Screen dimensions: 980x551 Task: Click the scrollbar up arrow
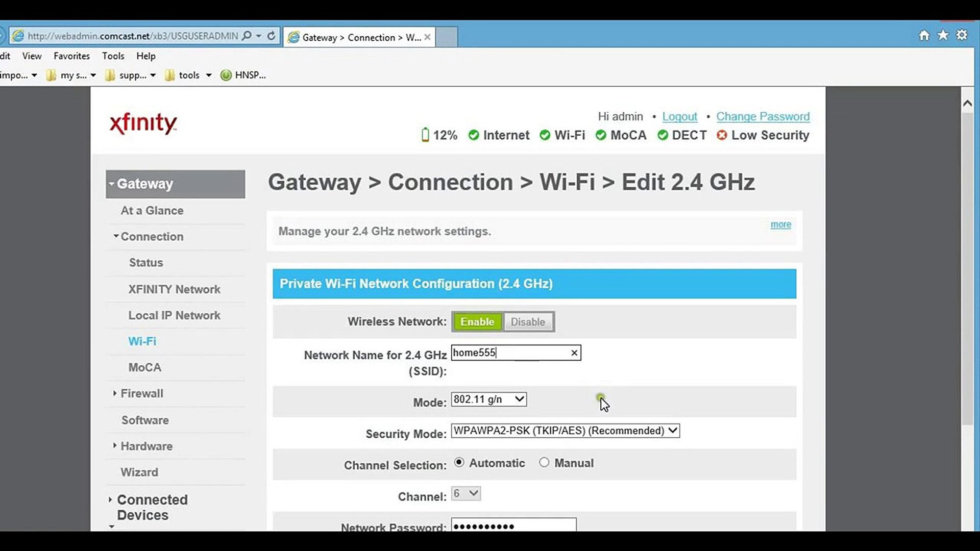pos(967,103)
